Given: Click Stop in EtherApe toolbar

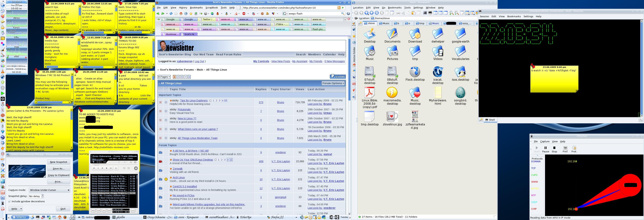Looking at the screenshot, I should [554, 149].
